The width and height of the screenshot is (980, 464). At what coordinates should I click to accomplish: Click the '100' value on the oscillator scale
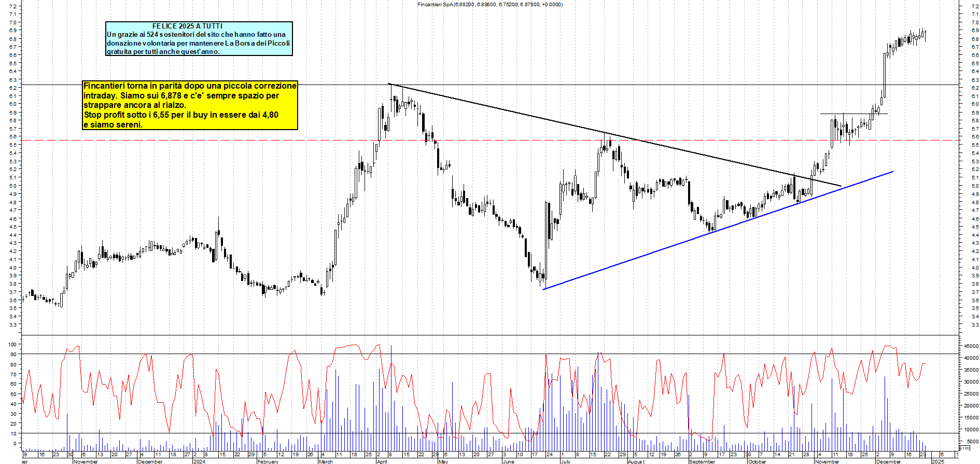pyautogui.click(x=12, y=344)
